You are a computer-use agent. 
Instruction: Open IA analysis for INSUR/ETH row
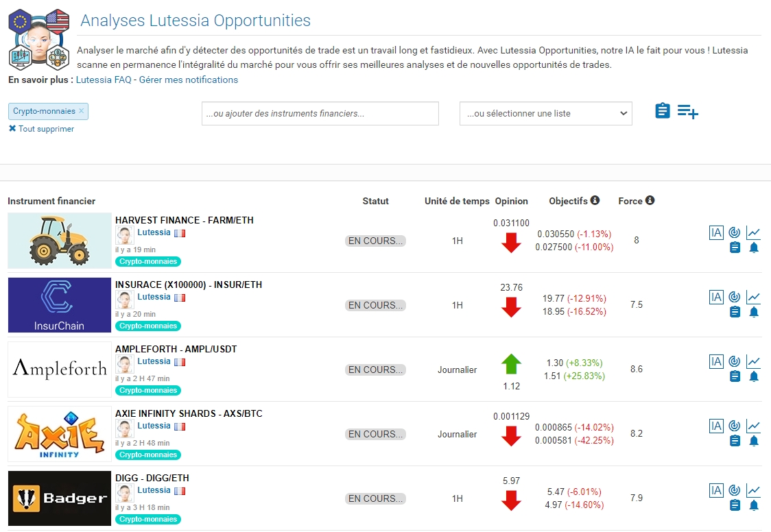click(716, 297)
